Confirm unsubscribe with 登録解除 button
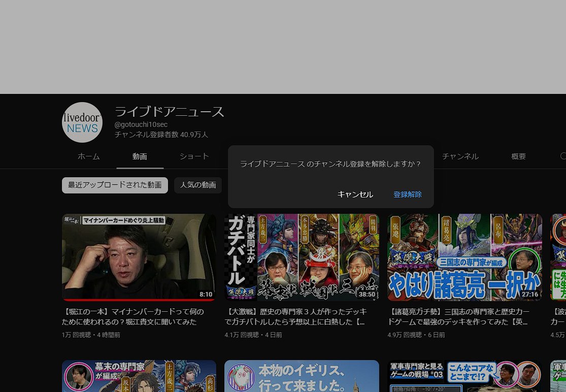 click(408, 194)
